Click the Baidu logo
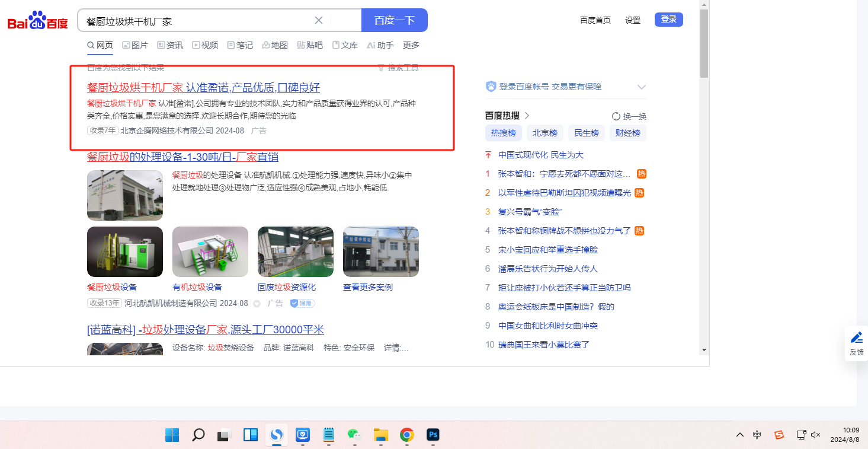This screenshot has height=449, width=868. (x=37, y=21)
